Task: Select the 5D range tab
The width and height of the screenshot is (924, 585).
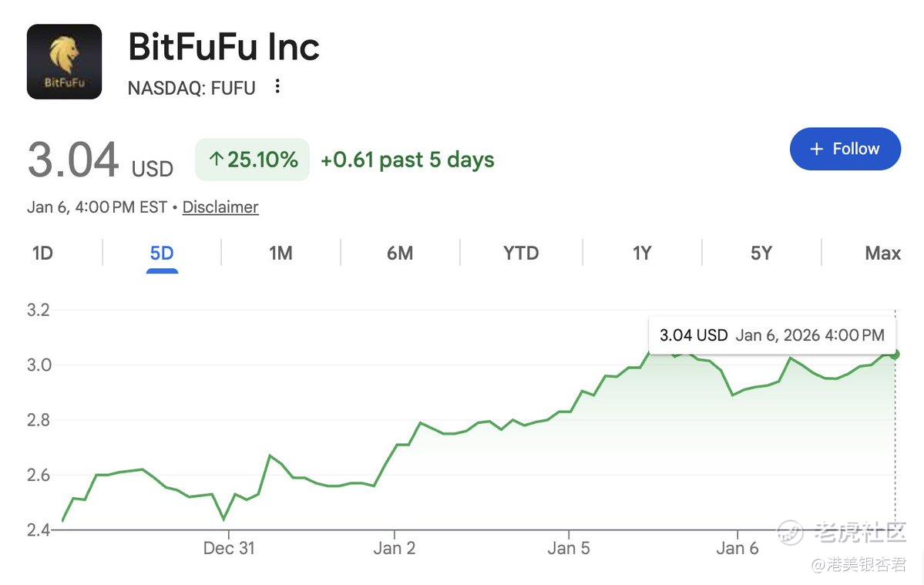Action: pyautogui.click(x=162, y=253)
